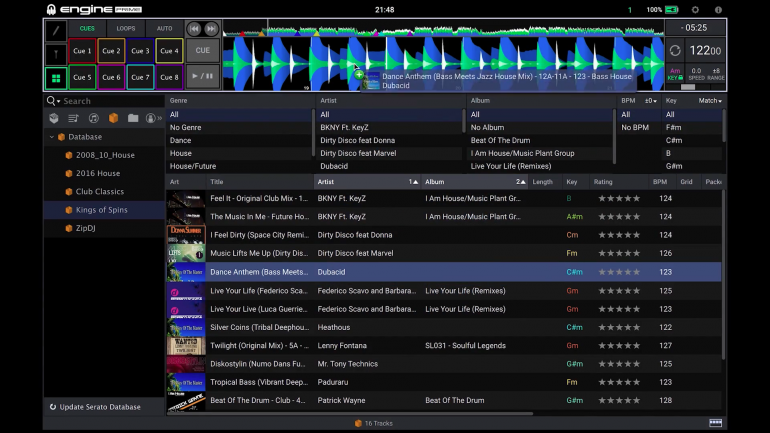Click the sync circular arrows icon
The width and height of the screenshot is (770, 433).
(676, 51)
